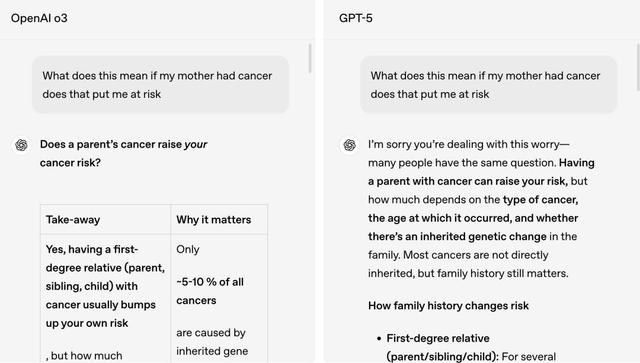Select the OpenAI o3 panel title
Viewport: 640px width, 363px height.
pyautogui.click(x=39, y=18)
